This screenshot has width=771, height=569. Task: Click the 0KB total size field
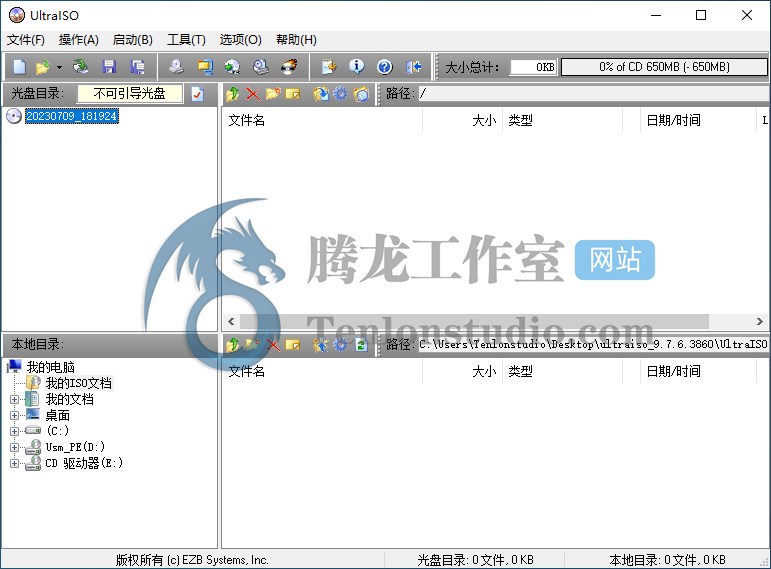click(534, 67)
